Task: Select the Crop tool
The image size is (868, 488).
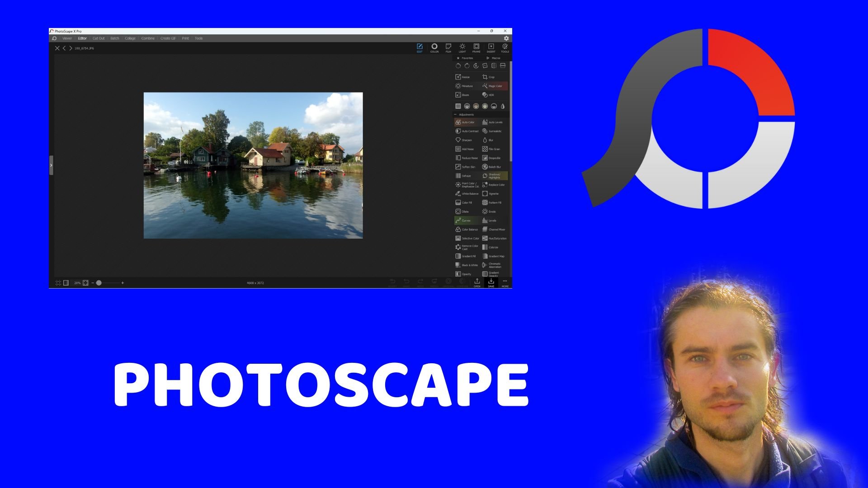Action: (488, 77)
